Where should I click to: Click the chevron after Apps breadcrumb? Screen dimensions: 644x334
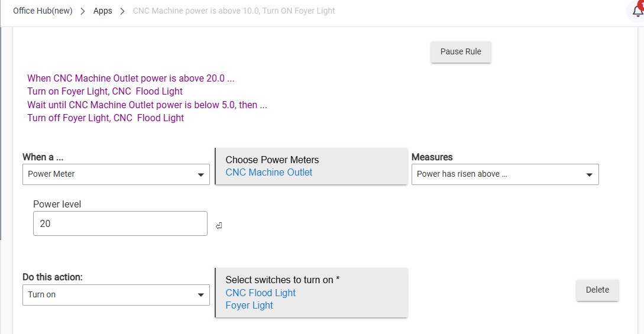point(122,11)
